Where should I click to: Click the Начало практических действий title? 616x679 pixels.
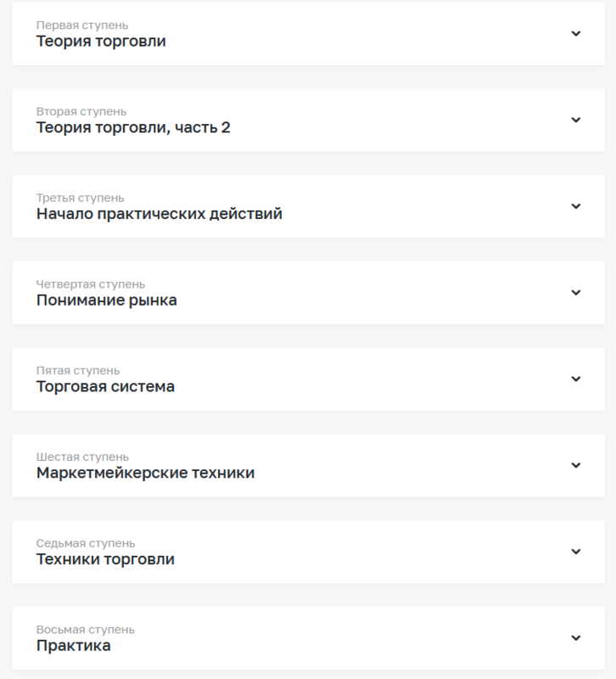160,214
